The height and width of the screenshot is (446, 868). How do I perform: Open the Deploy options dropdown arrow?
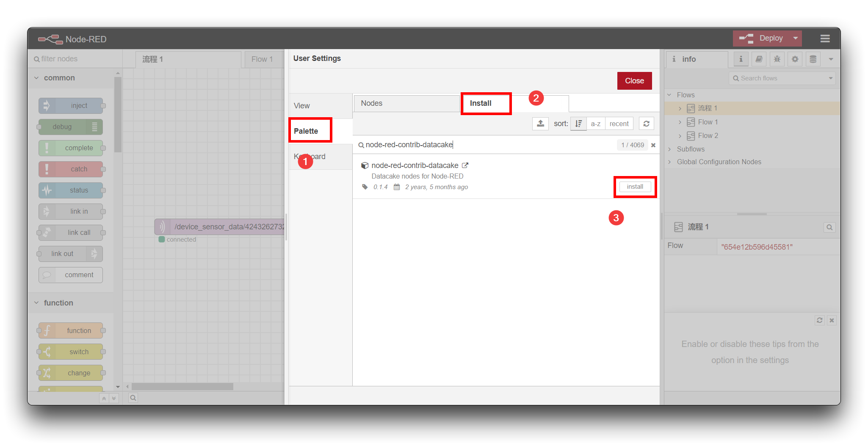[796, 38]
